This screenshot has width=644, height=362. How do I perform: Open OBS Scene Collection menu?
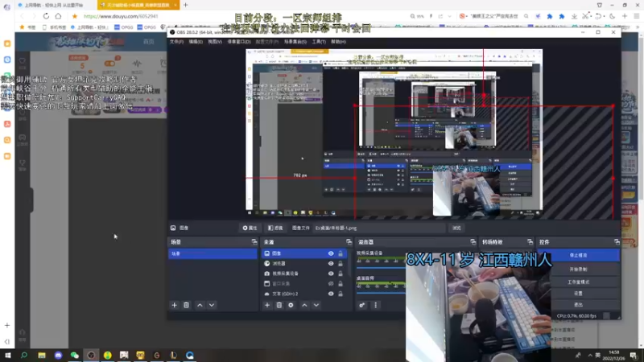tap(295, 42)
